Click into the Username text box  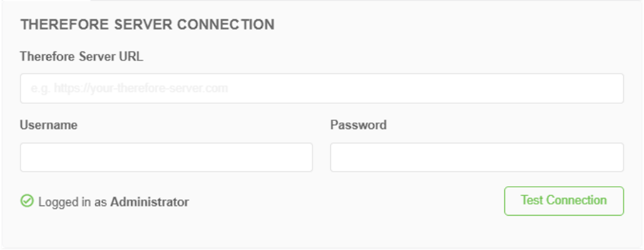[x=167, y=157]
